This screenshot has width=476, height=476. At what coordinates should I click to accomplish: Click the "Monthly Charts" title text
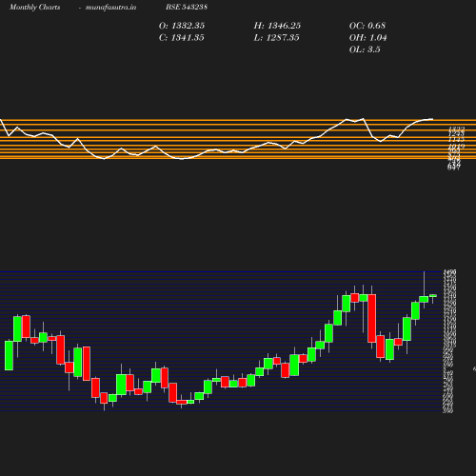[35, 7]
